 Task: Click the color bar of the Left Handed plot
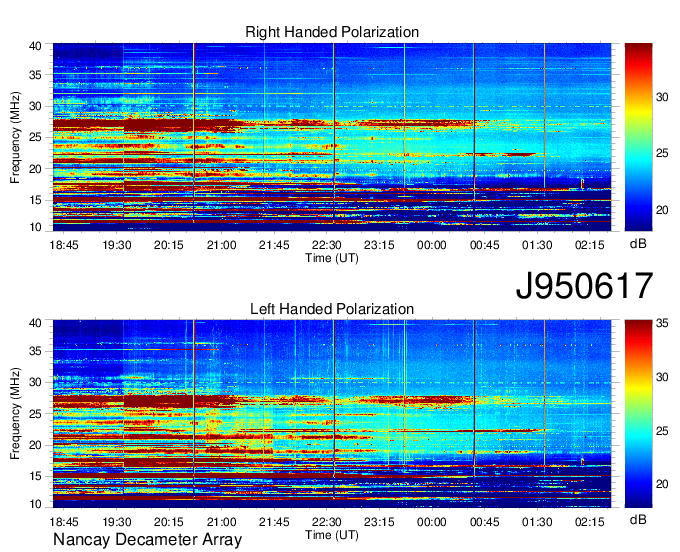pos(638,414)
